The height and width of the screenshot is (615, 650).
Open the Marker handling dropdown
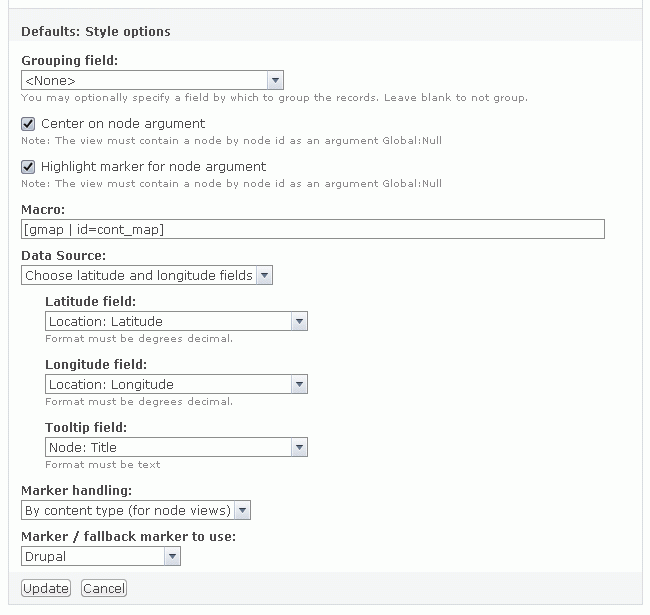pos(136,510)
